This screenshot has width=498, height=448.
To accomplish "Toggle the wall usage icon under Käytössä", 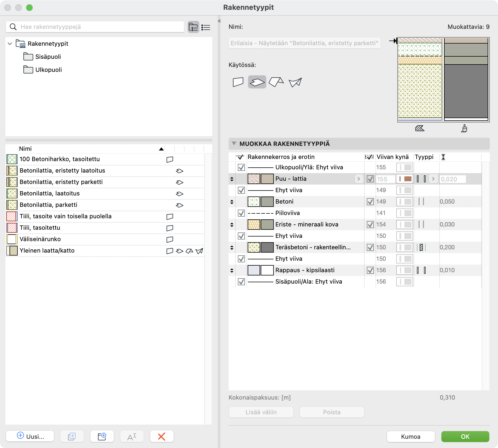I will point(238,82).
